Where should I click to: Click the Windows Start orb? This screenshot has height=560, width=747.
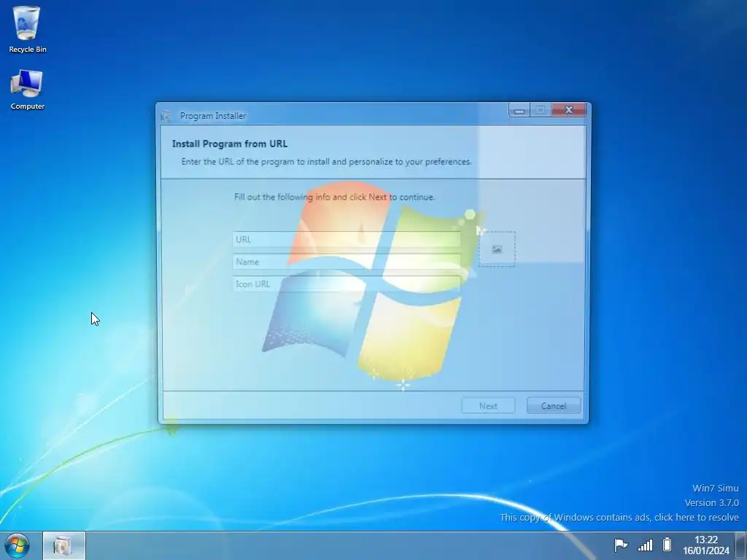[18, 545]
